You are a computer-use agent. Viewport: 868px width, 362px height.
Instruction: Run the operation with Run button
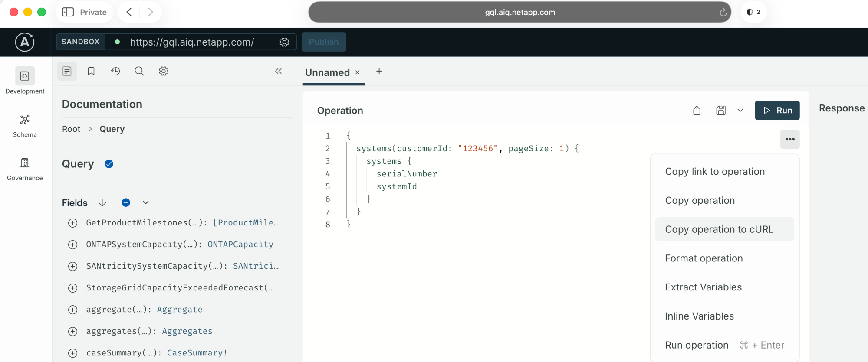[777, 110]
